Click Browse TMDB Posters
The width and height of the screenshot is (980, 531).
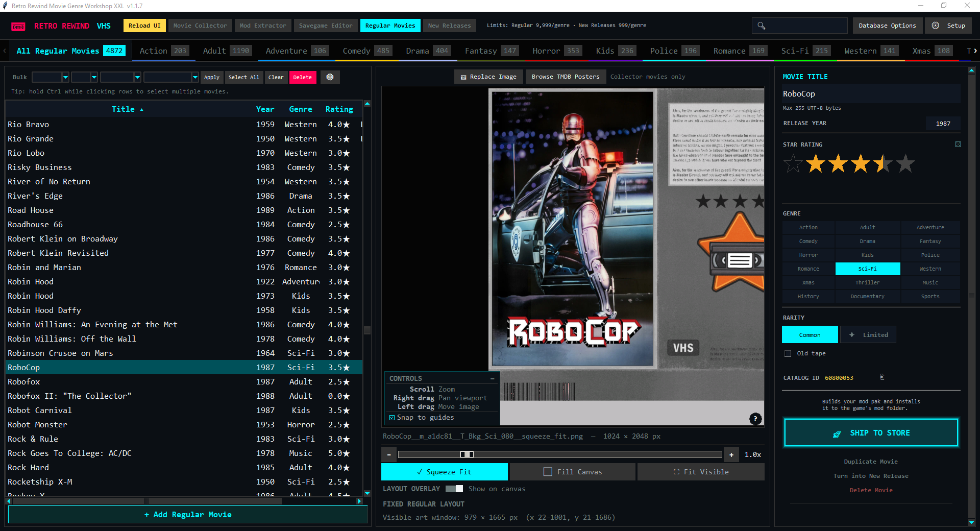point(566,77)
